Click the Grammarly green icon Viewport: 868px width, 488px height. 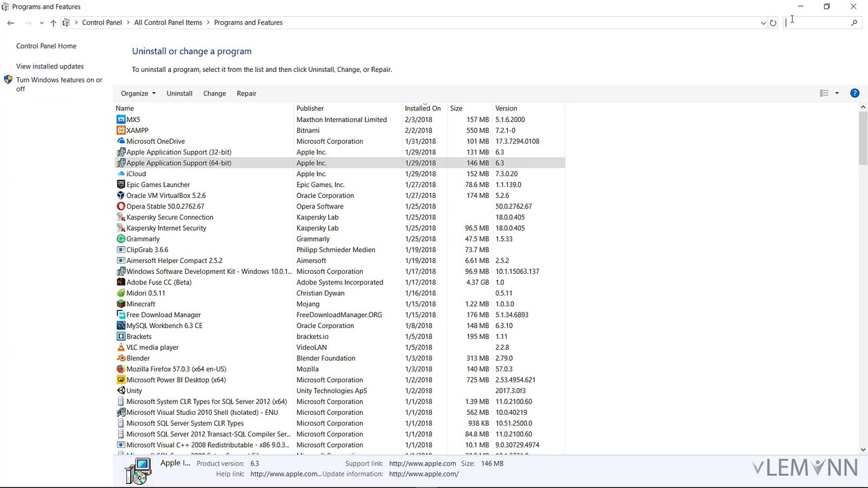pyautogui.click(x=121, y=239)
